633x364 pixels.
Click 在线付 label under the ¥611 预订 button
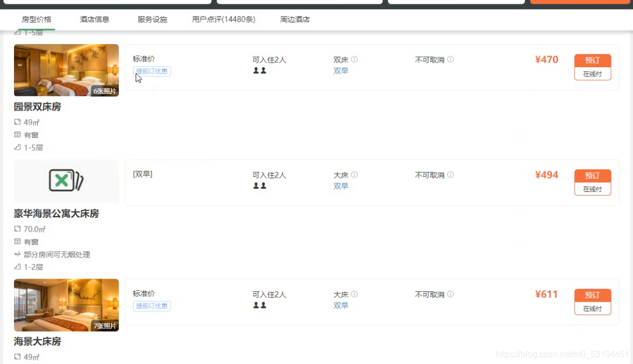(593, 309)
